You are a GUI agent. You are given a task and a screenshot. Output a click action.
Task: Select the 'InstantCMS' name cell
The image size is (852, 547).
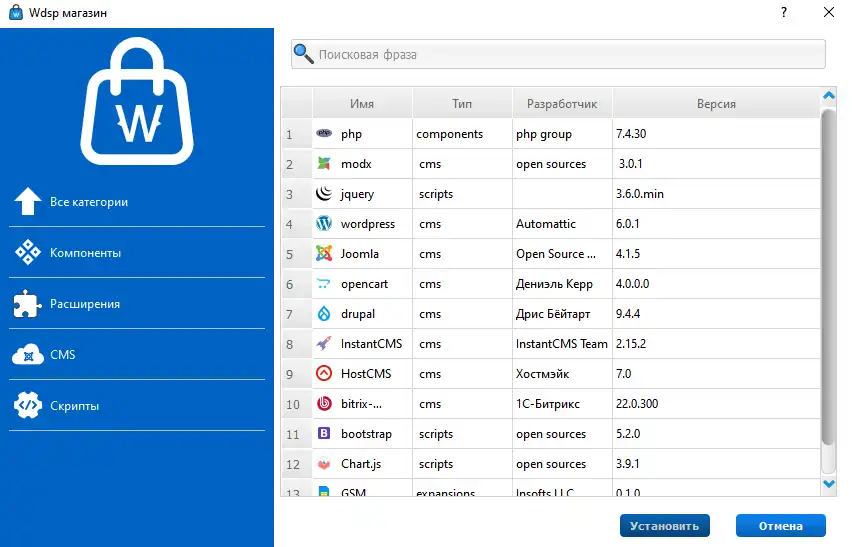[x=362, y=343]
